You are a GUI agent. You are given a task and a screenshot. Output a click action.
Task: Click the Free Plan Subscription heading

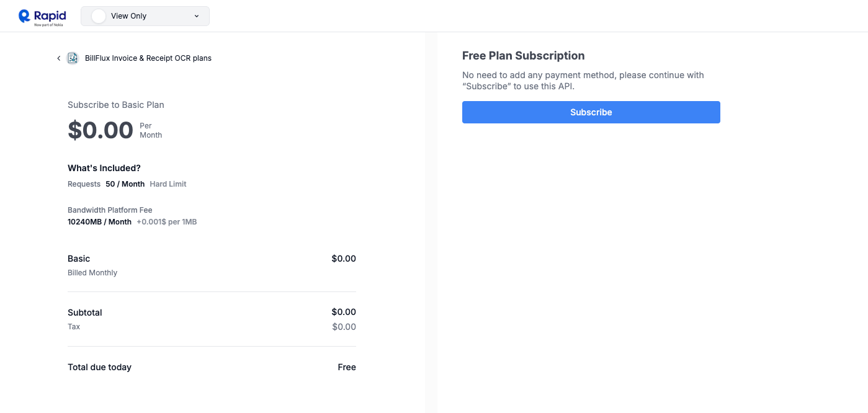tap(523, 55)
